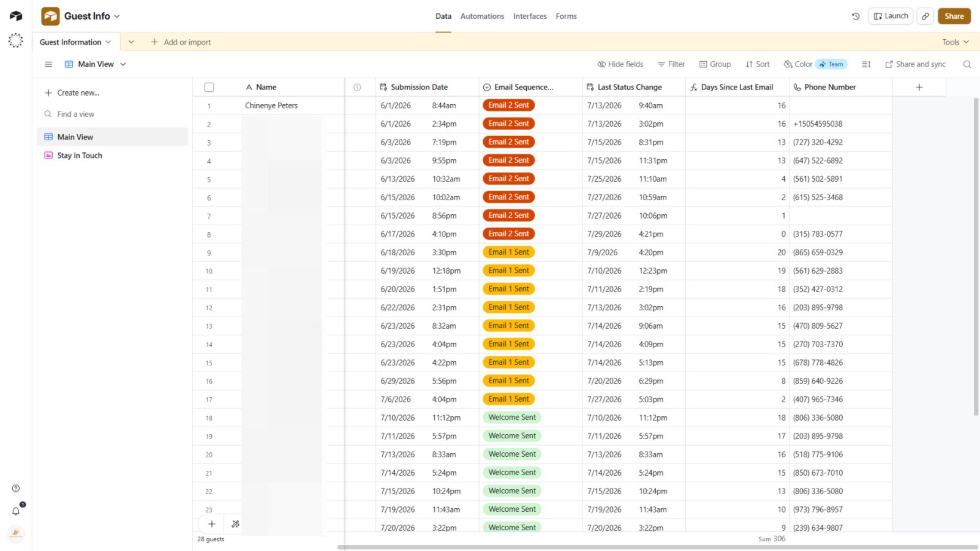Switch to the Interfaces tab
Screen dimensions: 980x551
tap(530, 17)
